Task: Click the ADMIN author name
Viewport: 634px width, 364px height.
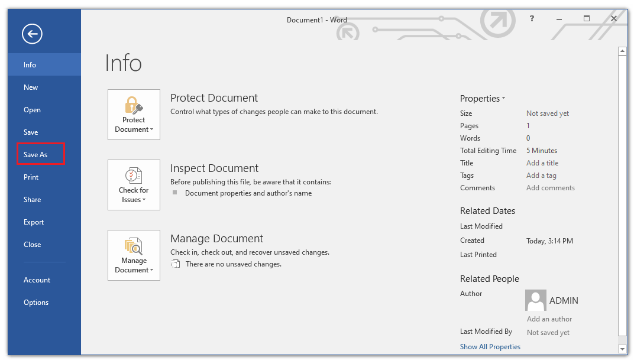Action: coord(564,301)
